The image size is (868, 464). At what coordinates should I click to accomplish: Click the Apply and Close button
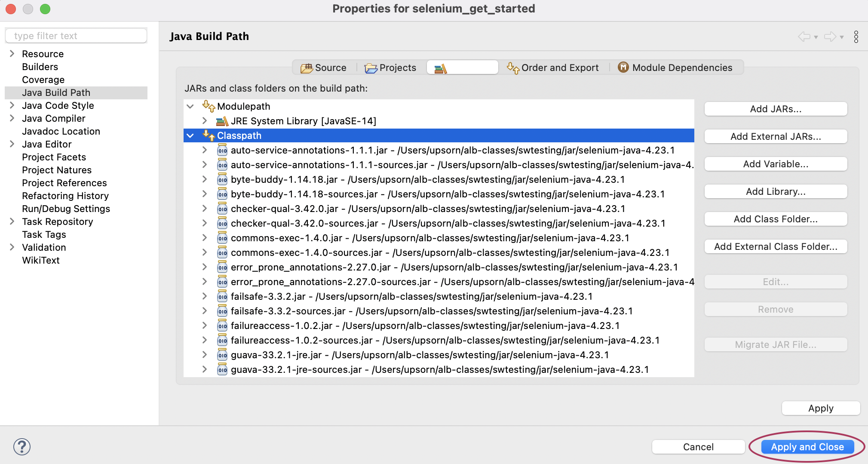pyautogui.click(x=807, y=447)
